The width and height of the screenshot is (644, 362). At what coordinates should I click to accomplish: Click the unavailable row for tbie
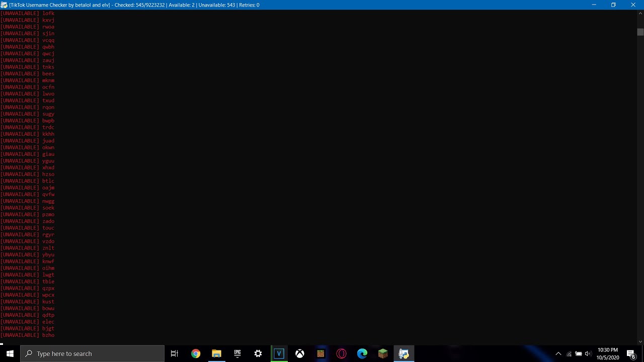click(x=27, y=282)
